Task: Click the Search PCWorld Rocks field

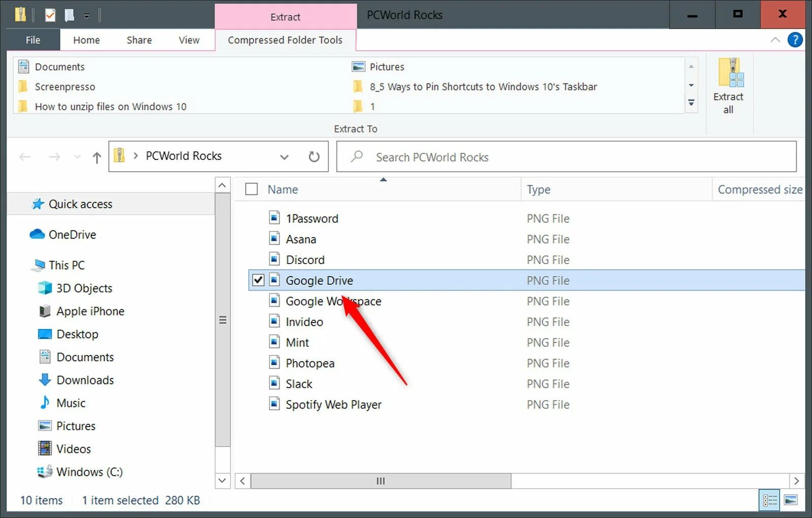Action: 566,156
